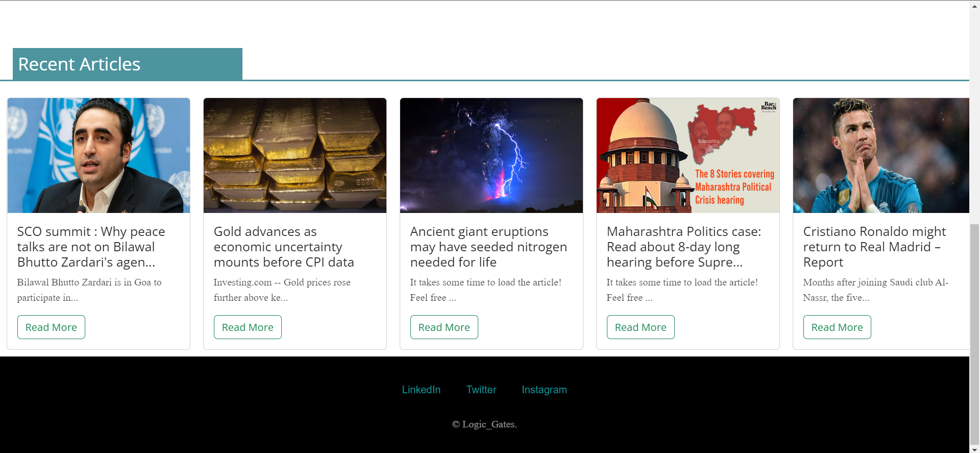Open Read More for SCO summit article

point(51,327)
